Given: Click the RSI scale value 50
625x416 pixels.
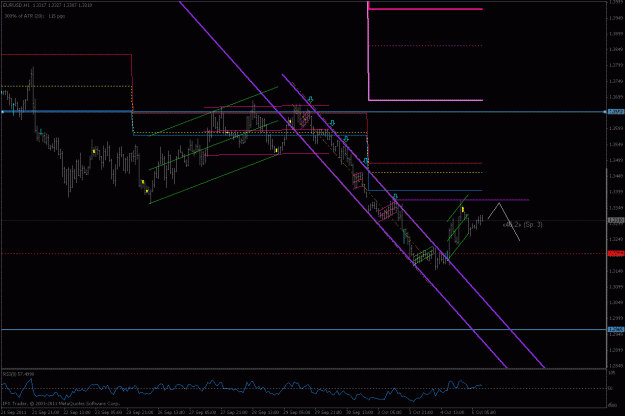Looking at the screenshot, I should click(x=611, y=389).
